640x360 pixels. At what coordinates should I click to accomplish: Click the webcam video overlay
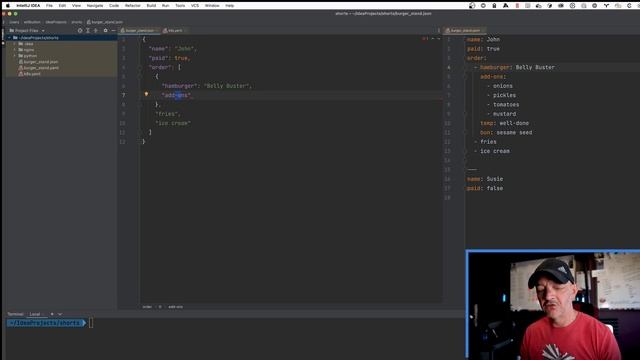553,305
